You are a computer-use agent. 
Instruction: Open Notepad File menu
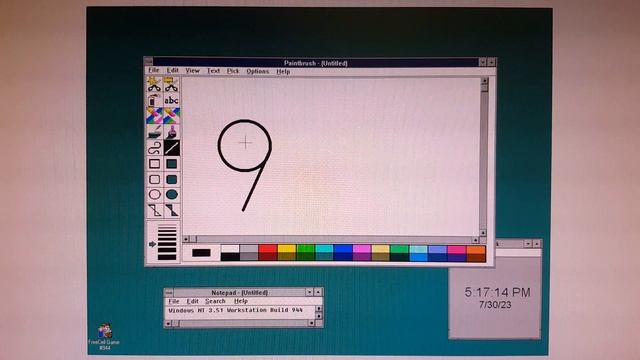pyautogui.click(x=174, y=301)
